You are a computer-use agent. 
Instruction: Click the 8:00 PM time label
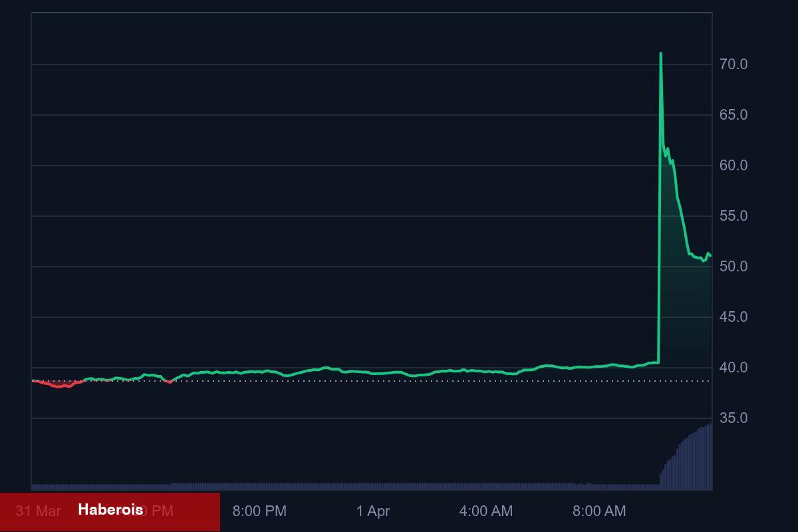(x=259, y=511)
